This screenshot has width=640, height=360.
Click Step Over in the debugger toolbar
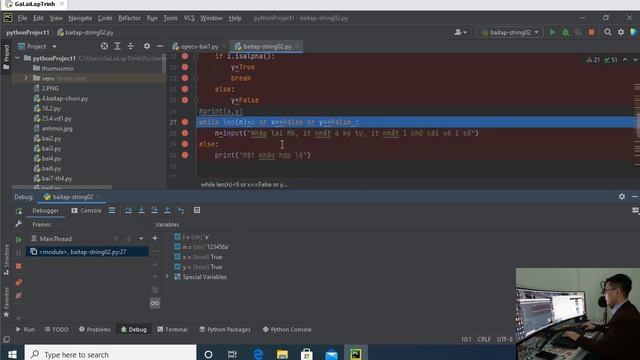tap(128, 210)
